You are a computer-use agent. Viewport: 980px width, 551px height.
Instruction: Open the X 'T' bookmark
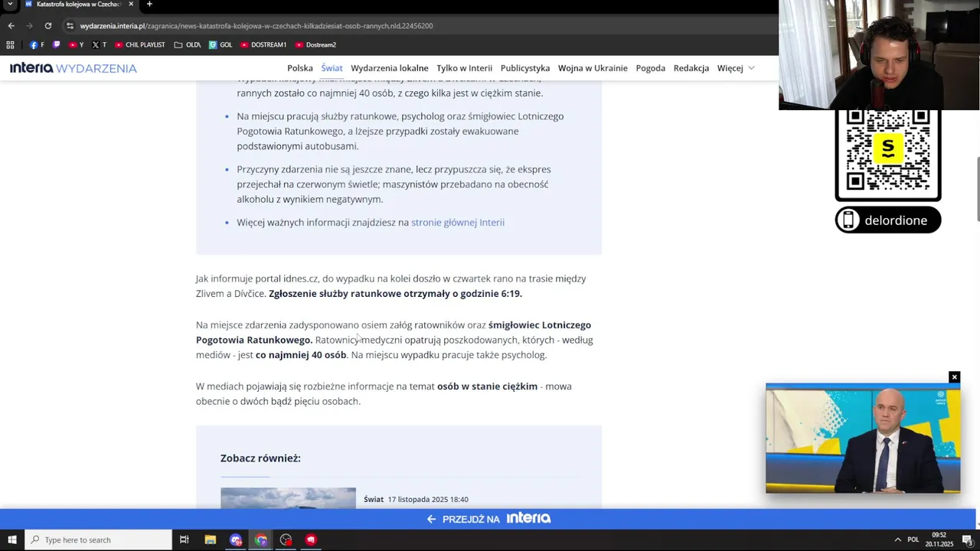point(99,44)
